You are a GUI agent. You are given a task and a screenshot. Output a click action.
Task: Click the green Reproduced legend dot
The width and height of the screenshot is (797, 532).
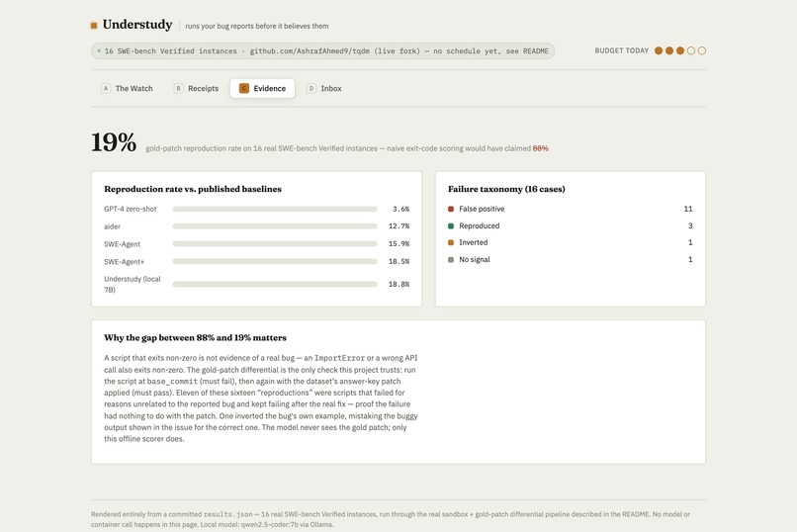(451, 225)
